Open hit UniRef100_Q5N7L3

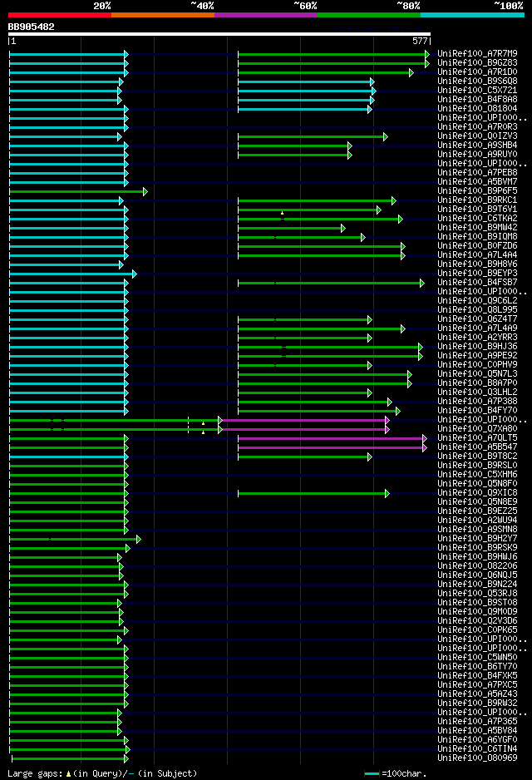point(477,374)
